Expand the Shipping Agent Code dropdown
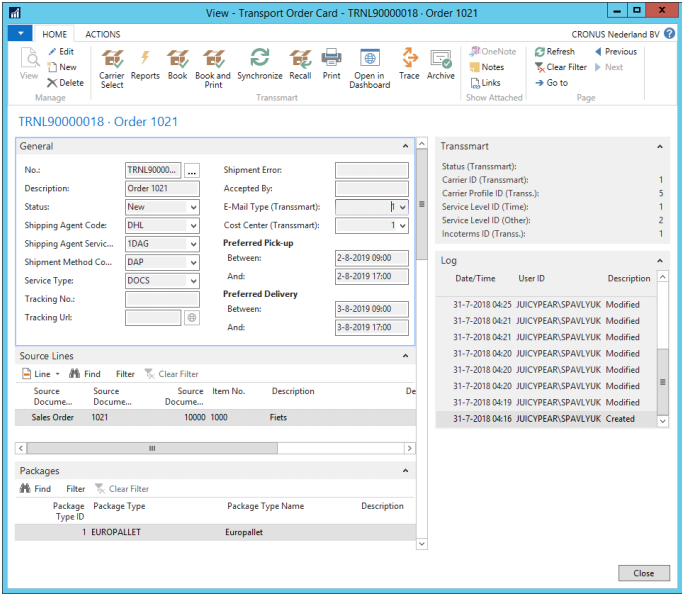 pyautogui.click(x=192, y=226)
